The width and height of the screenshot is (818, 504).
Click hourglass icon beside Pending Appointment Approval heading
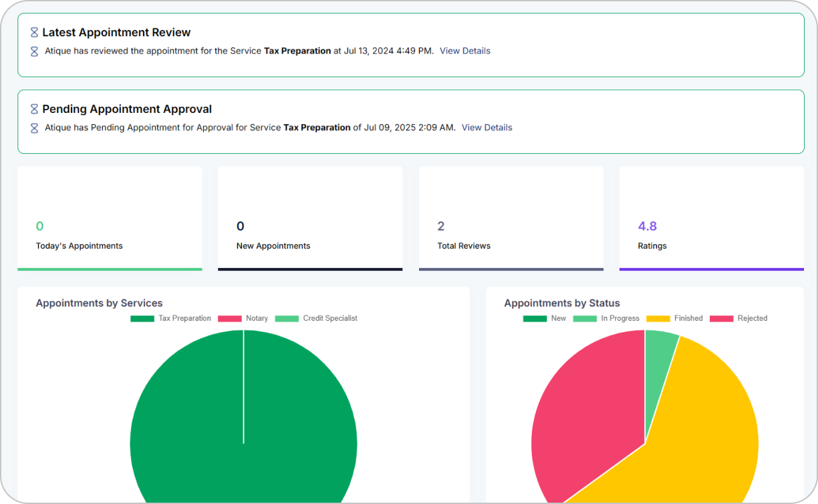pos(34,109)
